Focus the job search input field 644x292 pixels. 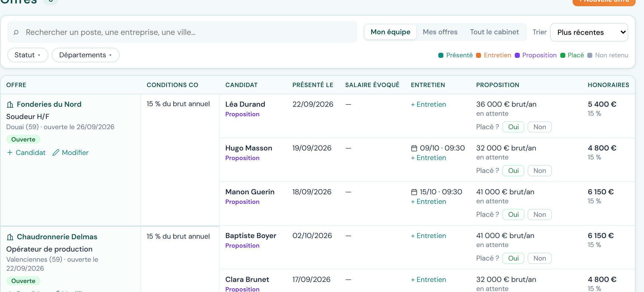coord(182,32)
